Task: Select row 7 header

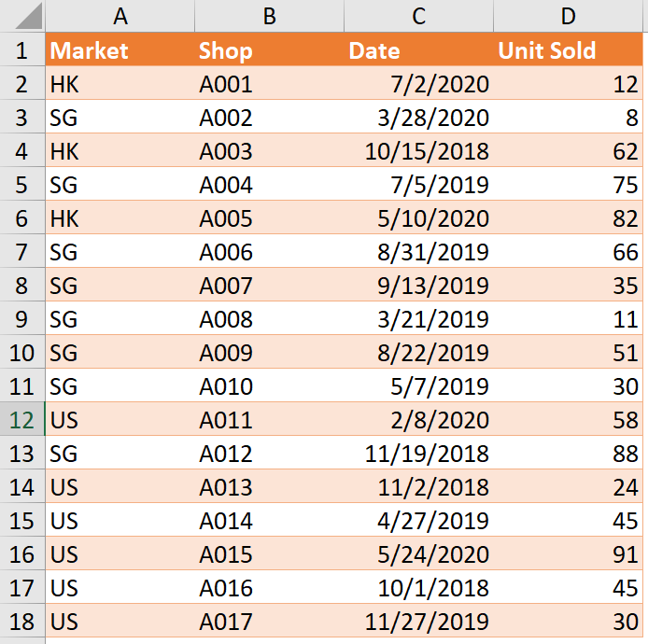Action: coord(22,252)
